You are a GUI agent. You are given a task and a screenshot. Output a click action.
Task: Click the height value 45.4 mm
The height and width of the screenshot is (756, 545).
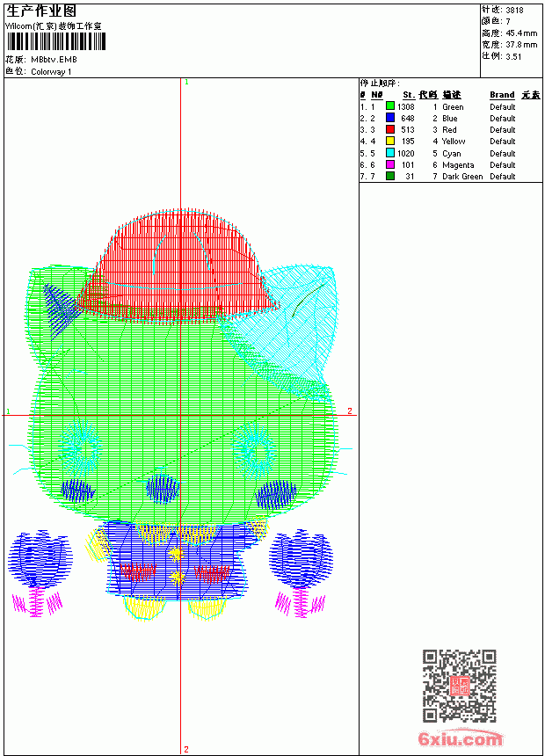(x=521, y=33)
